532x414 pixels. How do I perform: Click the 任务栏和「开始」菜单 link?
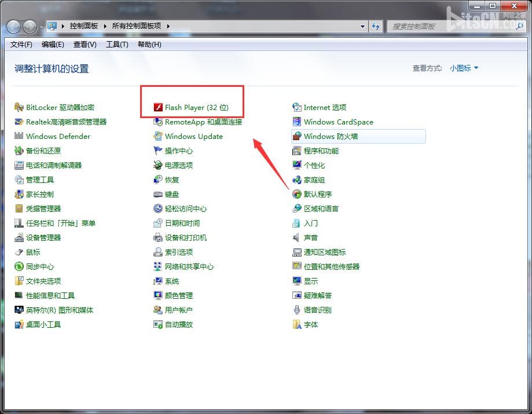pos(61,224)
